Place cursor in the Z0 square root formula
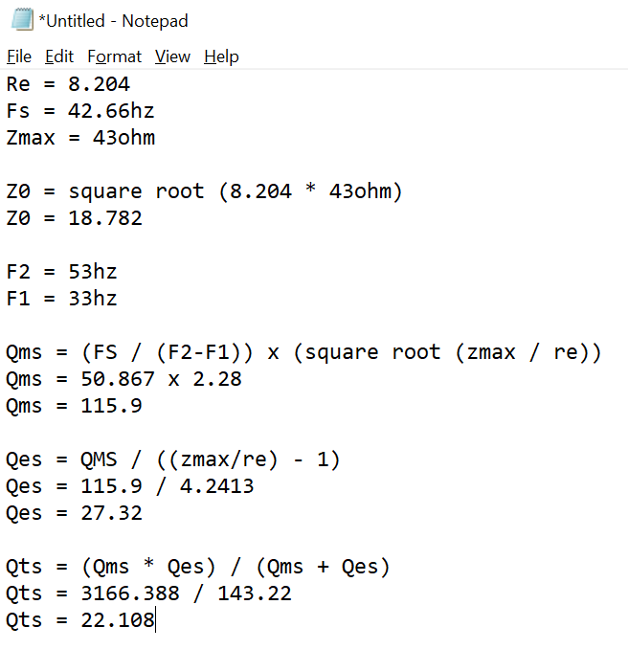The width and height of the screenshot is (628, 672). [204, 191]
